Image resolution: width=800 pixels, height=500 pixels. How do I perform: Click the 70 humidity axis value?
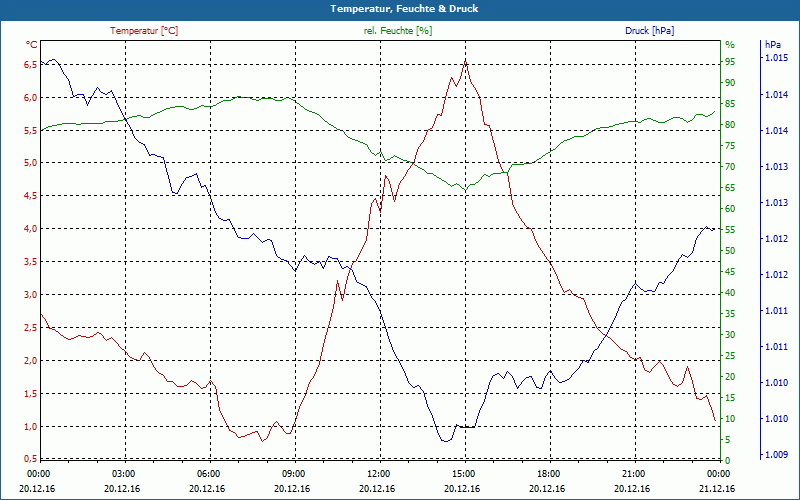(730, 167)
